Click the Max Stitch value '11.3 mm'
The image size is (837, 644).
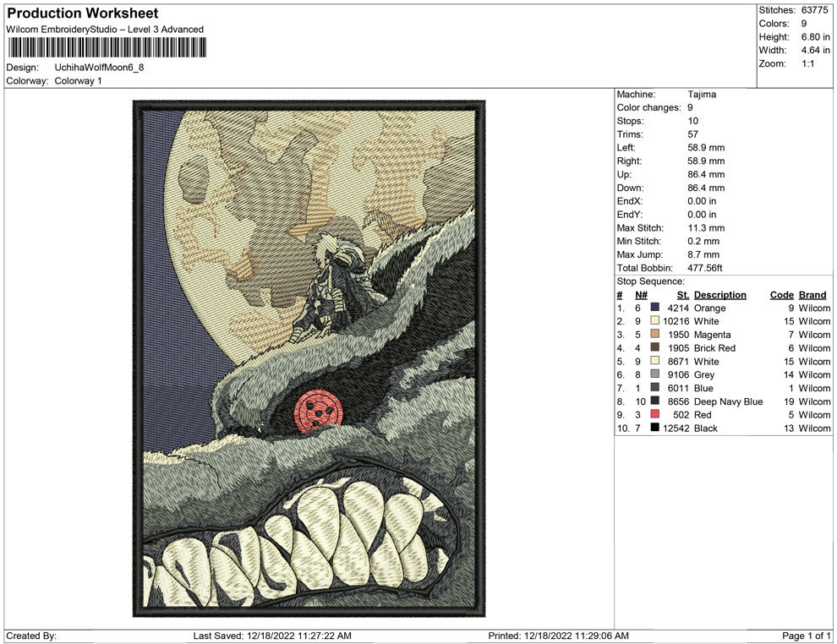pyautogui.click(x=706, y=228)
